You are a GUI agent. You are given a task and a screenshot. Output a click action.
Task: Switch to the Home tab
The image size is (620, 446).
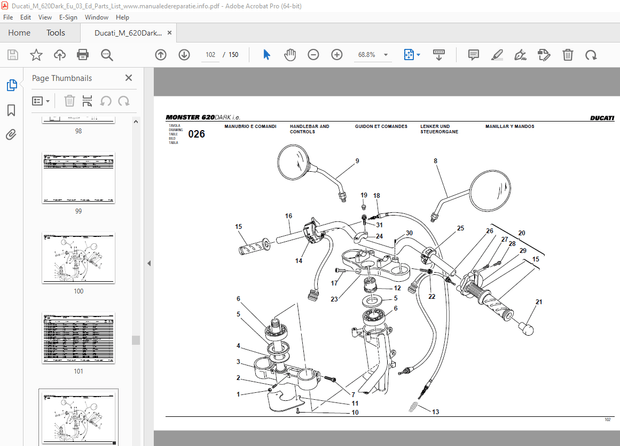[x=19, y=33]
